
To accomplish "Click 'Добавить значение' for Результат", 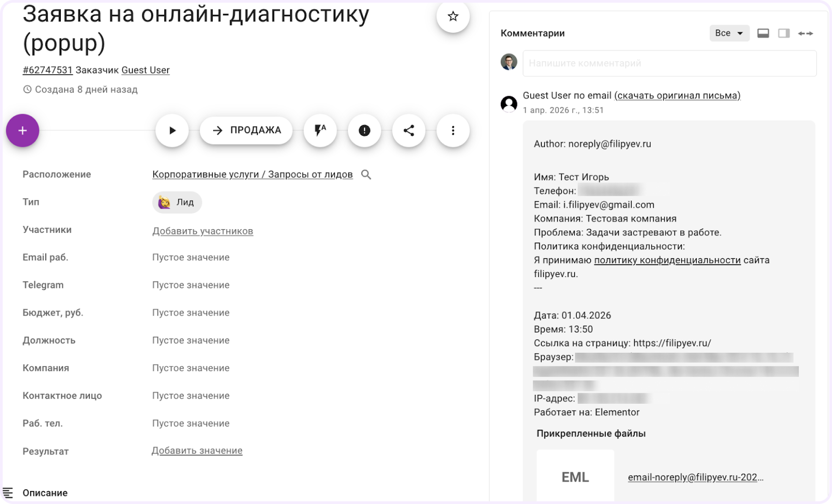I will pos(197,451).
